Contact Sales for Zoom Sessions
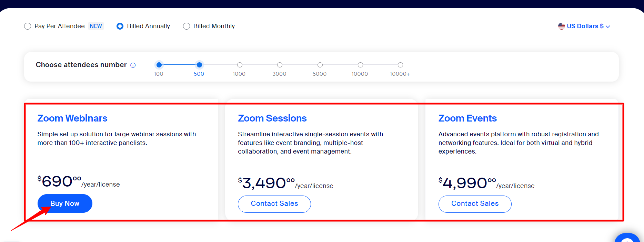Viewport: 644px width, 242px height. (274, 204)
